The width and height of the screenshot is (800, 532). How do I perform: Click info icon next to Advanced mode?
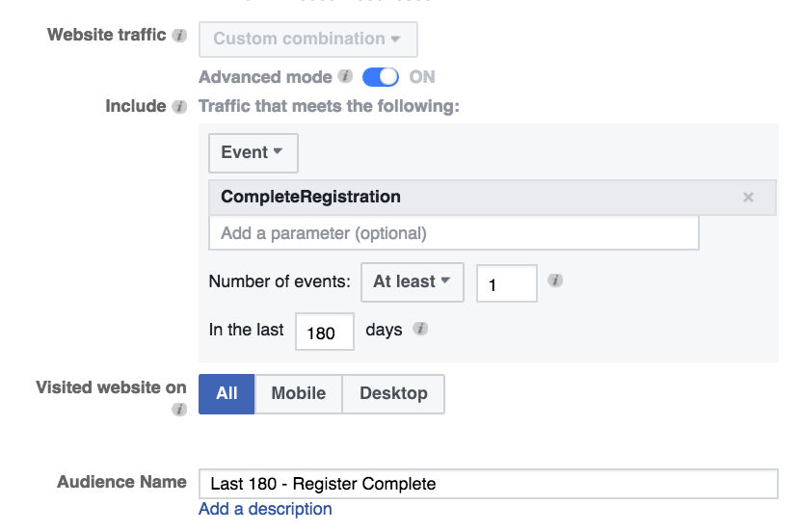click(x=345, y=76)
